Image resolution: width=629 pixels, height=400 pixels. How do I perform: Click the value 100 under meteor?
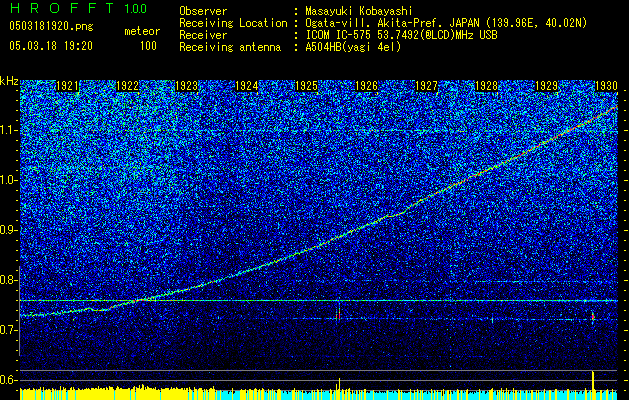tap(148, 46)
